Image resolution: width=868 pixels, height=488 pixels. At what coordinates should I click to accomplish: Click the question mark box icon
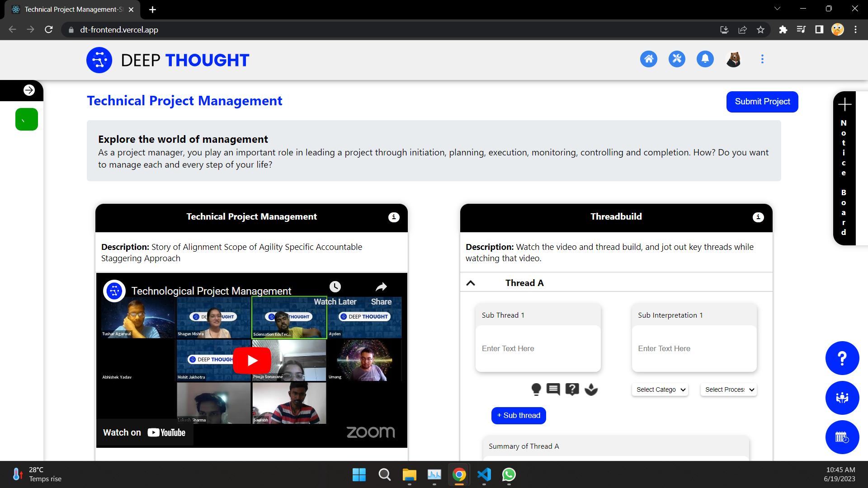(x=572, y=389)
